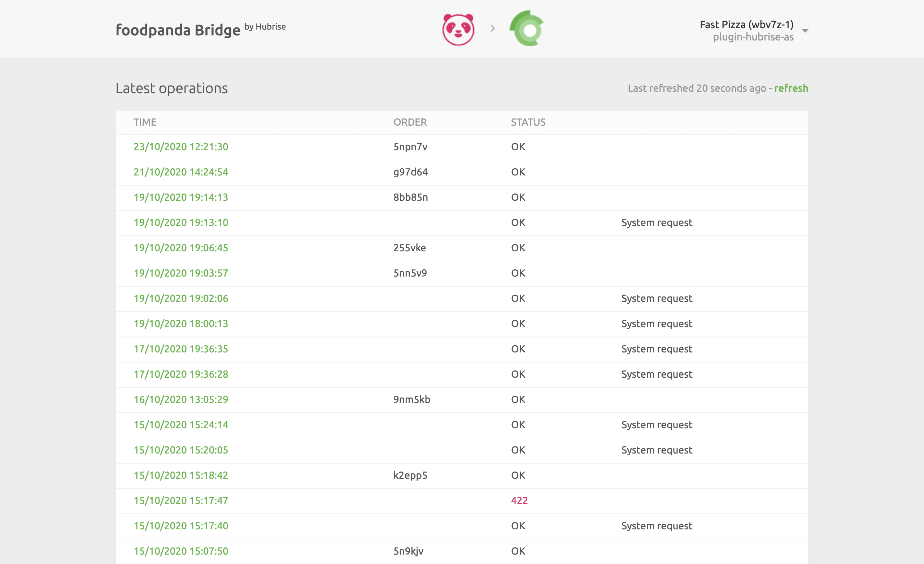The image size is (924, 564).
Task: Open the 15/10/2020 15:24:14 operation
Action: pyautogui.click(x=181, y=425)
